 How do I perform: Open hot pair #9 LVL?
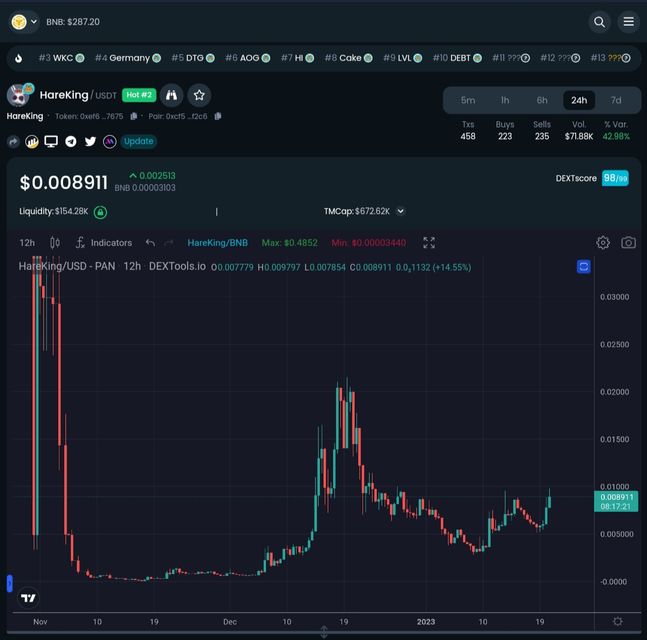click(x=403, y=58)
